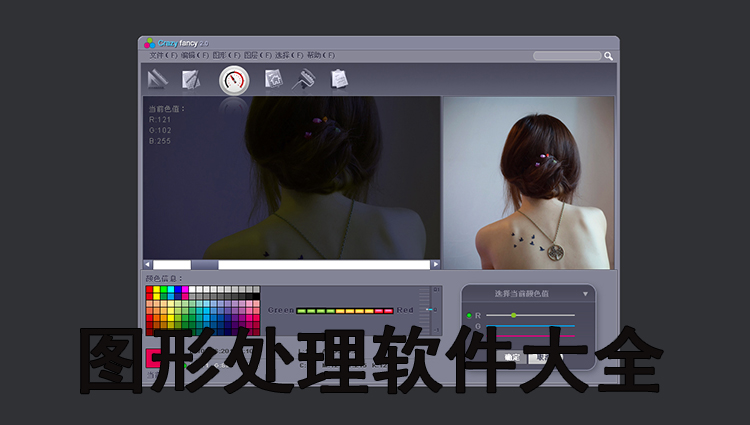Click the original photo preview on the right
The width and height of the screenshot is (750, 425).
pos(528,183)
